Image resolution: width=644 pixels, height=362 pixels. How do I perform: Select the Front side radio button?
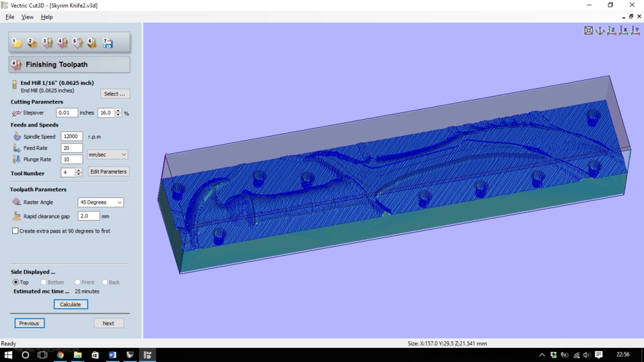pyautogui.click(x=77, y=282)
